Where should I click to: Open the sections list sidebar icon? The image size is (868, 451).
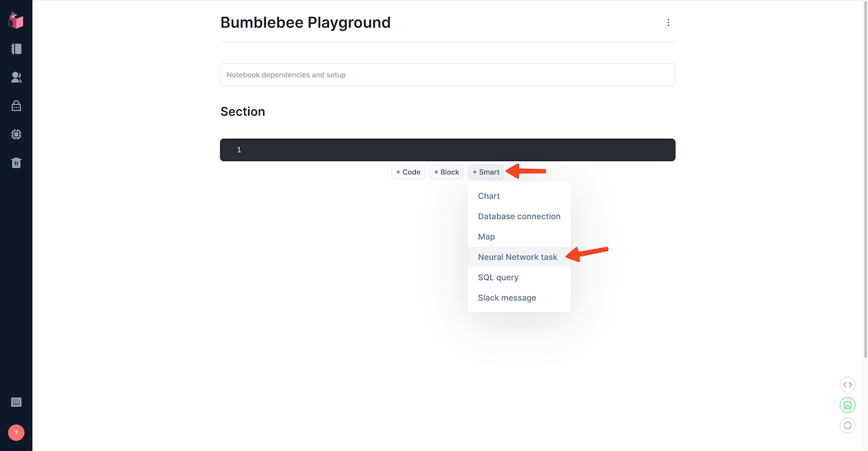16,49
